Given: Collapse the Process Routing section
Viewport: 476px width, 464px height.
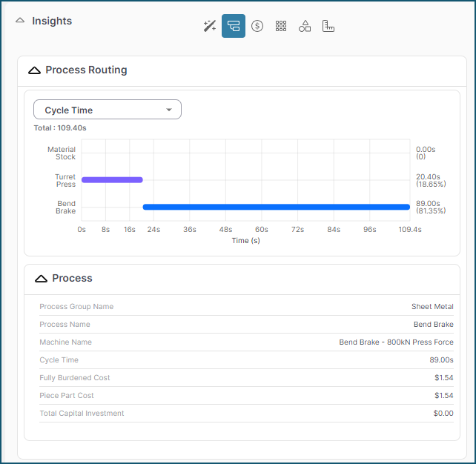Looking at the screenshot, I should 34,70.
